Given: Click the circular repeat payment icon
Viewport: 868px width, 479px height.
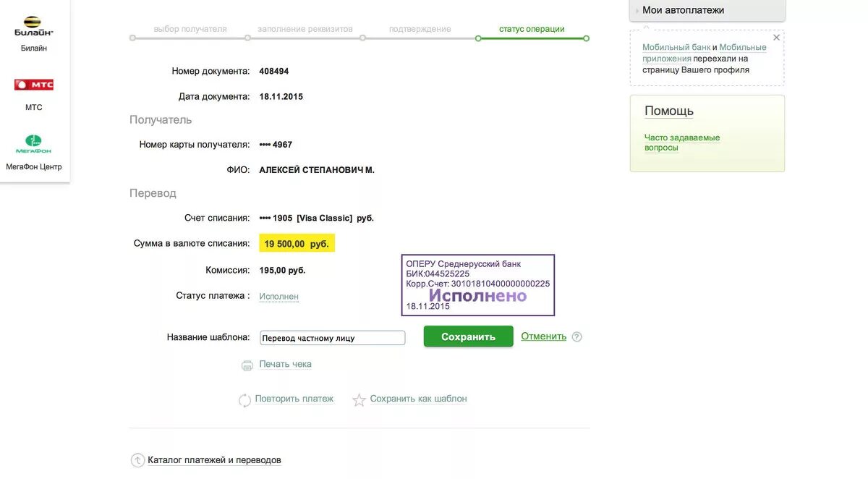Looking at the screenshot, I should pos(244,399).
